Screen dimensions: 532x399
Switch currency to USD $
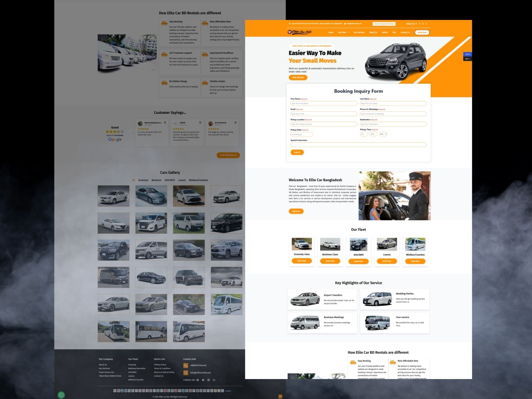pyautogui.click(x=467, y=54)
